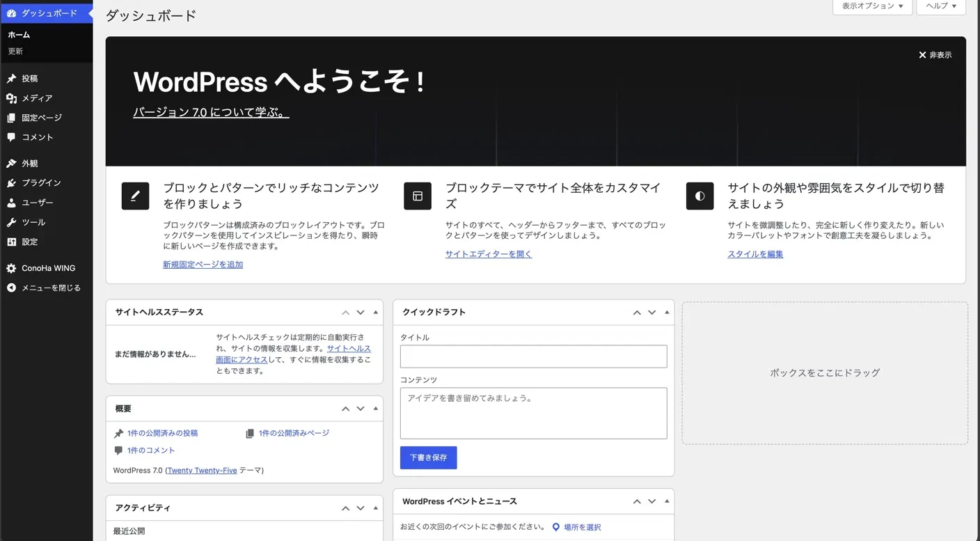Click the Pages icon in sidebar
This screenshot has width=980, height=541.
point(11,118)
